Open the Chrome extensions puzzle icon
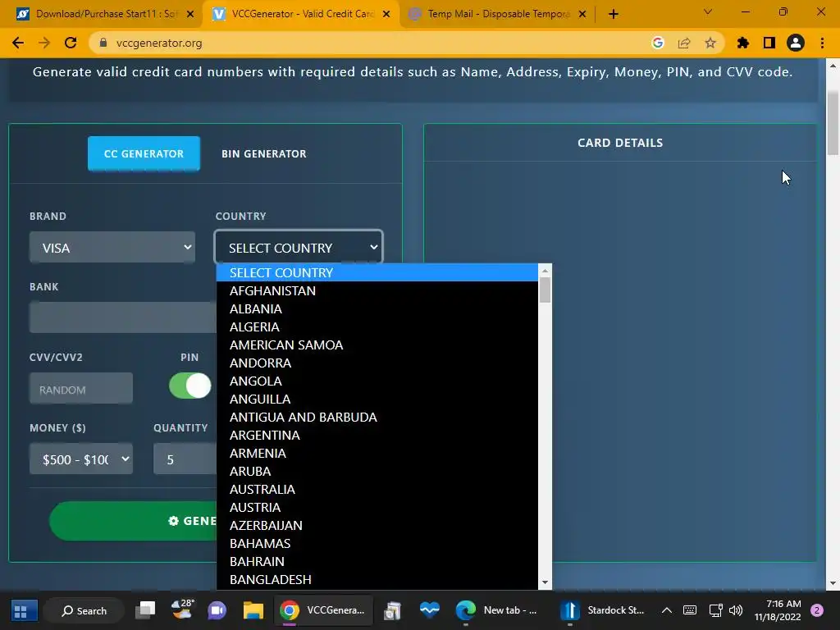The width and height of the screenshot is (840, 630). (743, 43)
